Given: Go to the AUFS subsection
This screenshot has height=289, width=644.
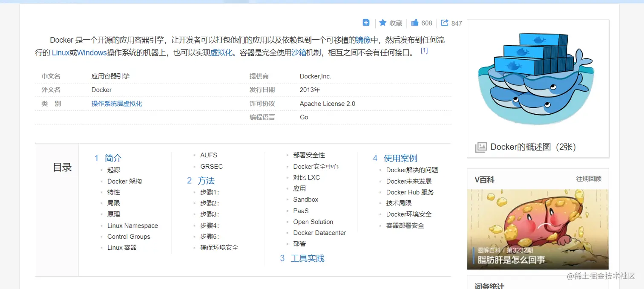Looking at the screenshot, I should [209, 155].
